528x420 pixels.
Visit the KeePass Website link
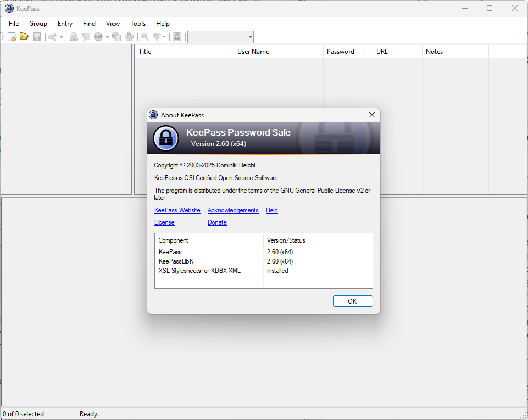(x=177, y=210)
